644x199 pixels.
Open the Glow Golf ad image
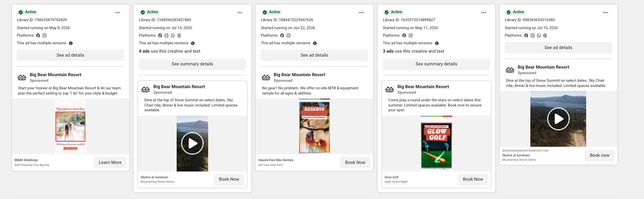437,144
